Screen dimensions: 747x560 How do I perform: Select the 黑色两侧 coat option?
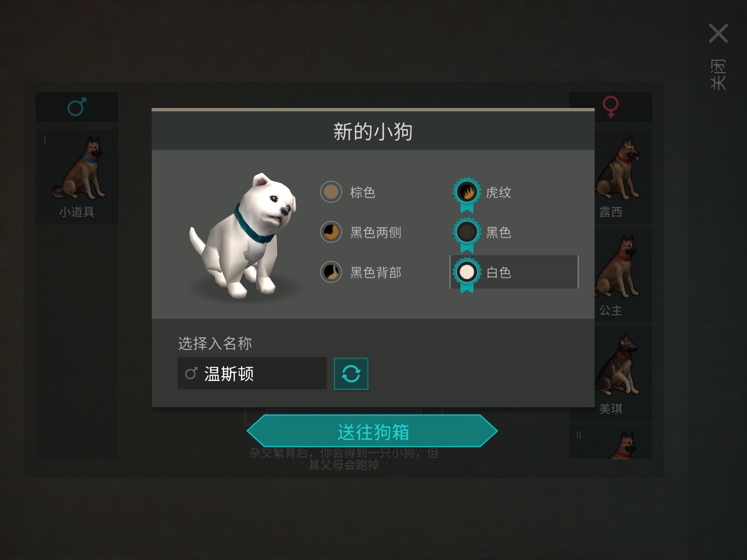click(x=331, y=232)
